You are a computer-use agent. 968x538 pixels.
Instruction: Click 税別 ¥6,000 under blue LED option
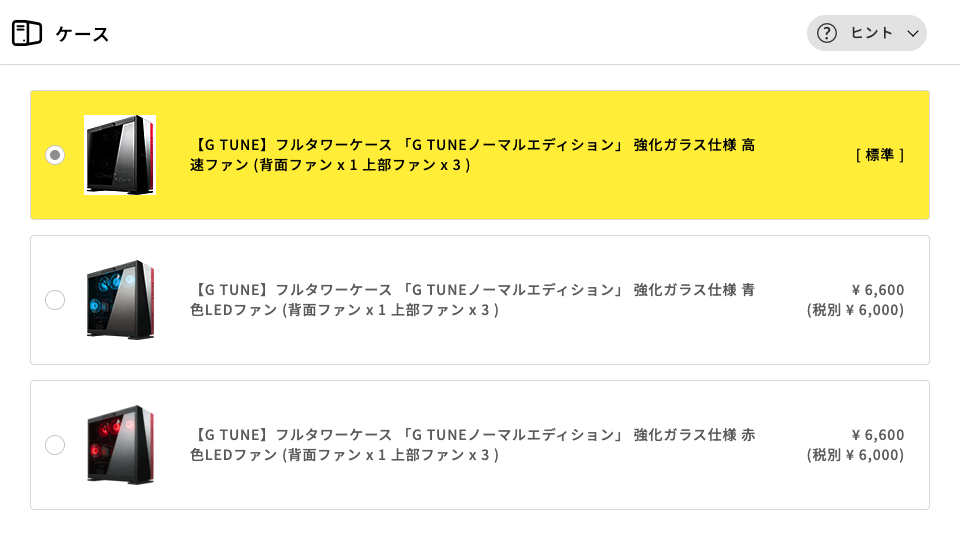(855, 310)
